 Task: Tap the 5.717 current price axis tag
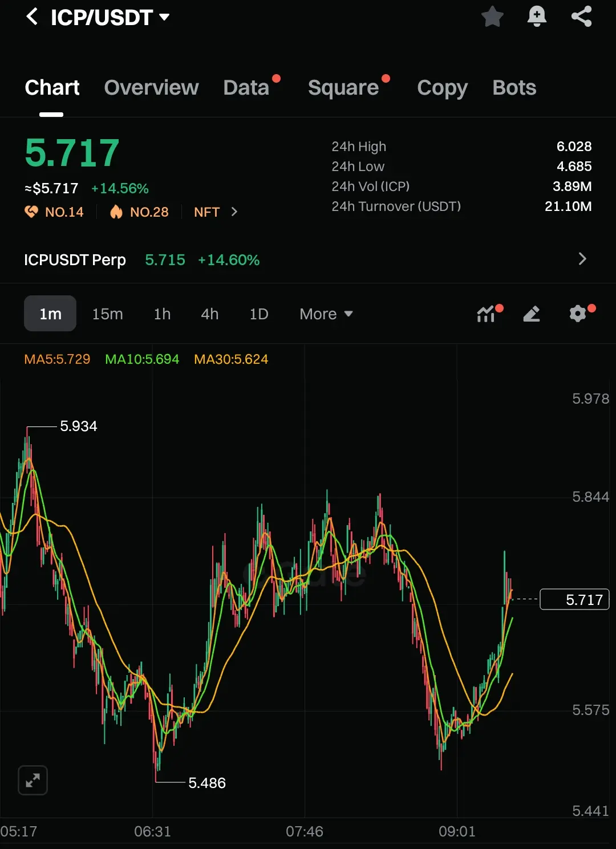pos(575,599)
